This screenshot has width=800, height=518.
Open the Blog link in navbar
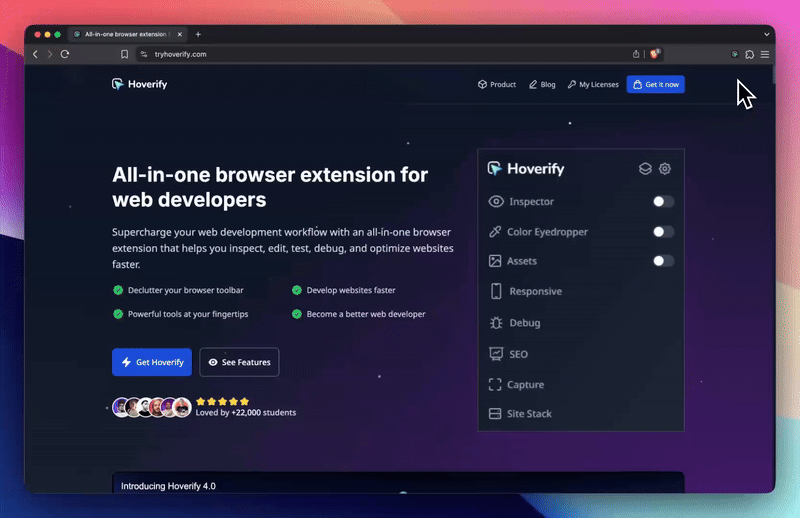542,85
